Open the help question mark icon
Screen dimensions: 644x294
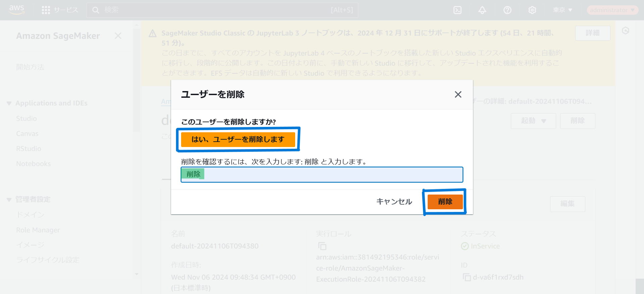pos(507,10)
